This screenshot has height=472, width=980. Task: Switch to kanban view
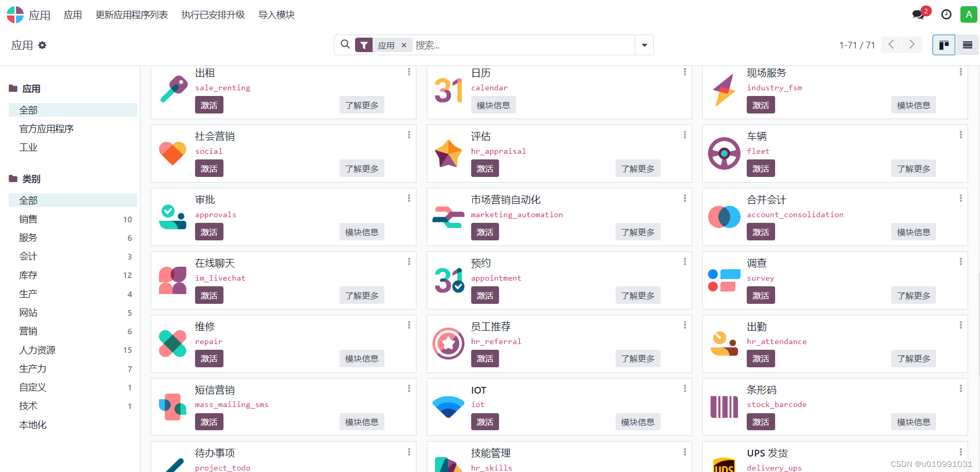[x=944, y=45]
